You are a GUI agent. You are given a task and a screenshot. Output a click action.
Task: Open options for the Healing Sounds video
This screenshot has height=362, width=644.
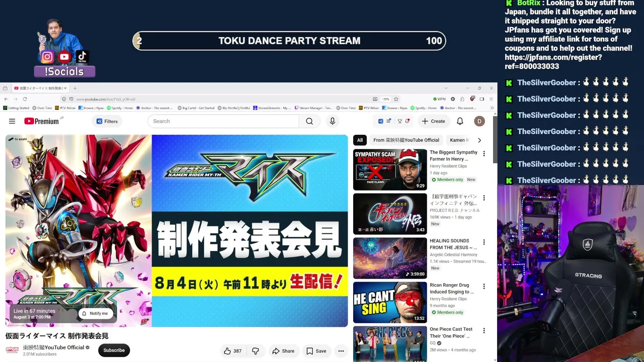[484, 242]
